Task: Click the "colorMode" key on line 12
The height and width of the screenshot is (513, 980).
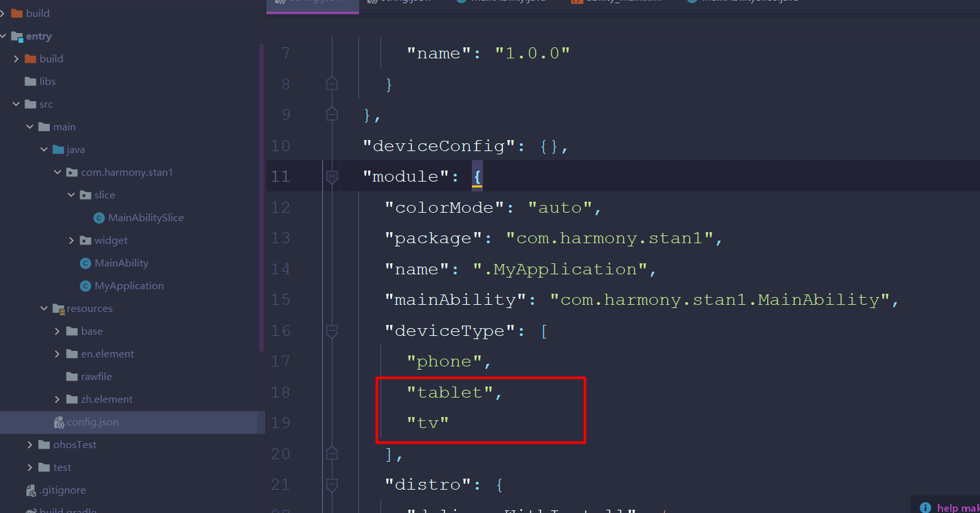Action: [444, 208]
